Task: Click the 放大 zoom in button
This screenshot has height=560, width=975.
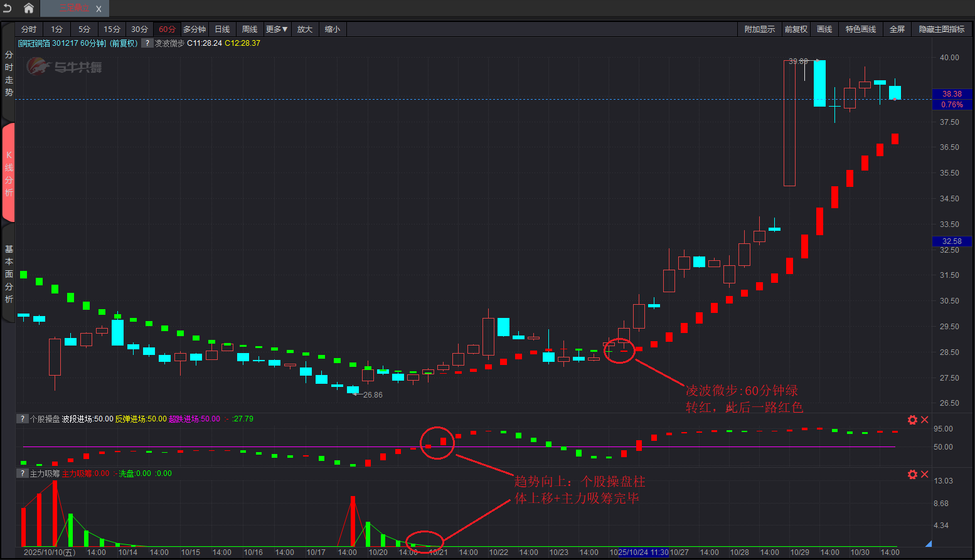Action: click(x=304, y=29)
